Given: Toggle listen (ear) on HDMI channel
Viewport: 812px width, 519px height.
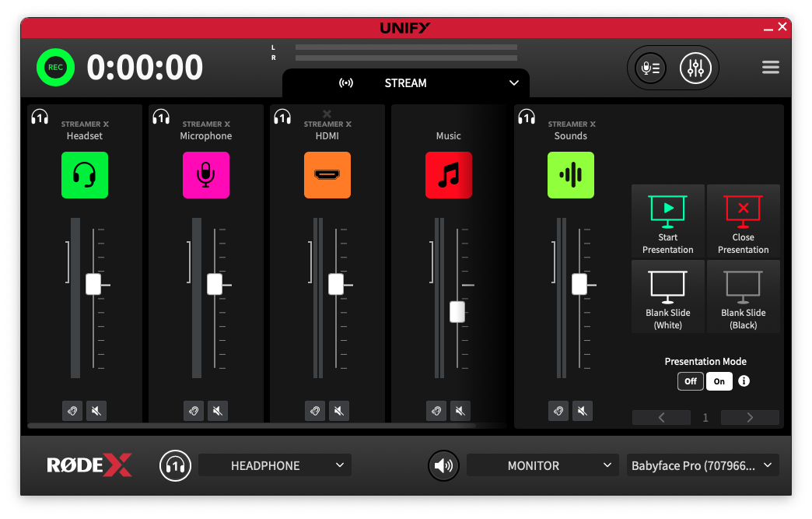Looking at the screenshot, I should coord(315,412).
